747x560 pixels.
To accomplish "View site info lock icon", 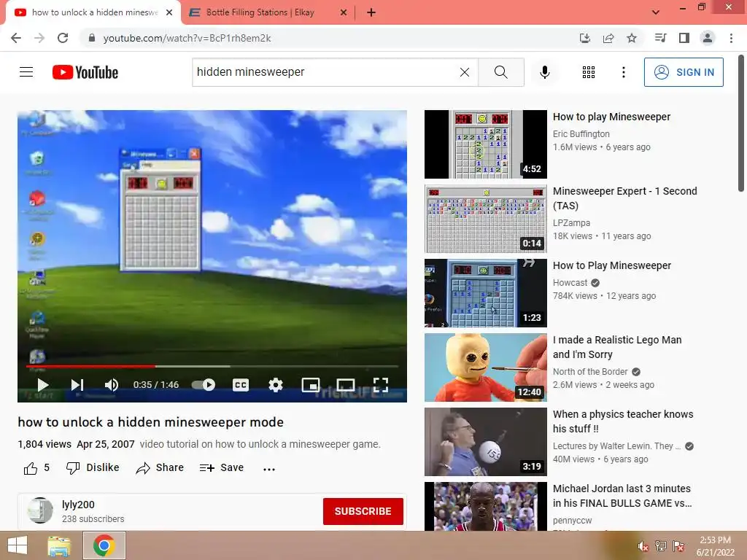I will click(92, 38).
